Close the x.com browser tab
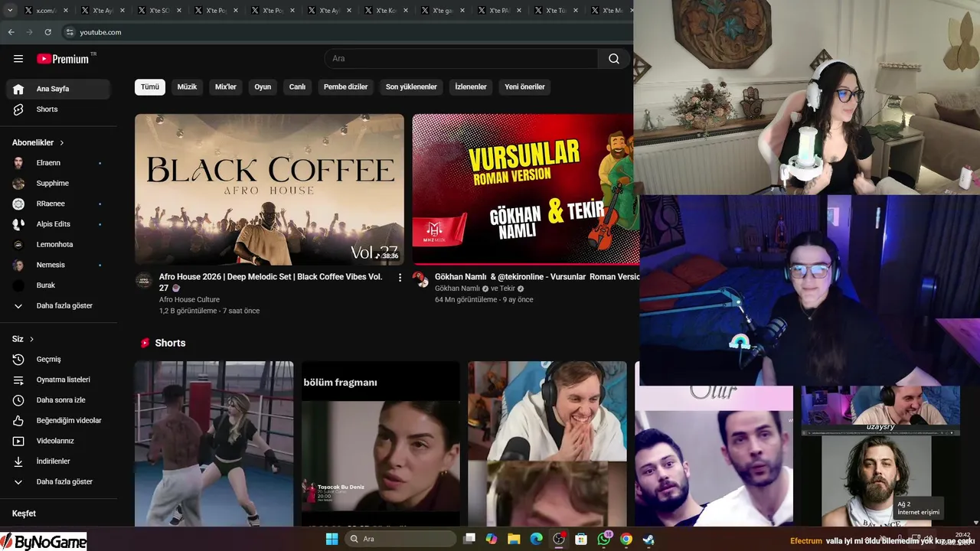This screenshot has width=980, height=551. (x=66, y=11)
